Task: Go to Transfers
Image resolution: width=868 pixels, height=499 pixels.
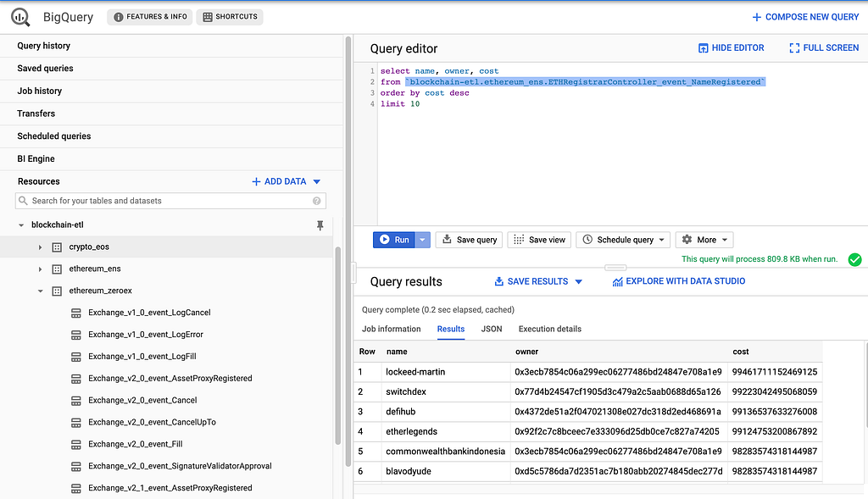Action: click(x=36, y=114)
